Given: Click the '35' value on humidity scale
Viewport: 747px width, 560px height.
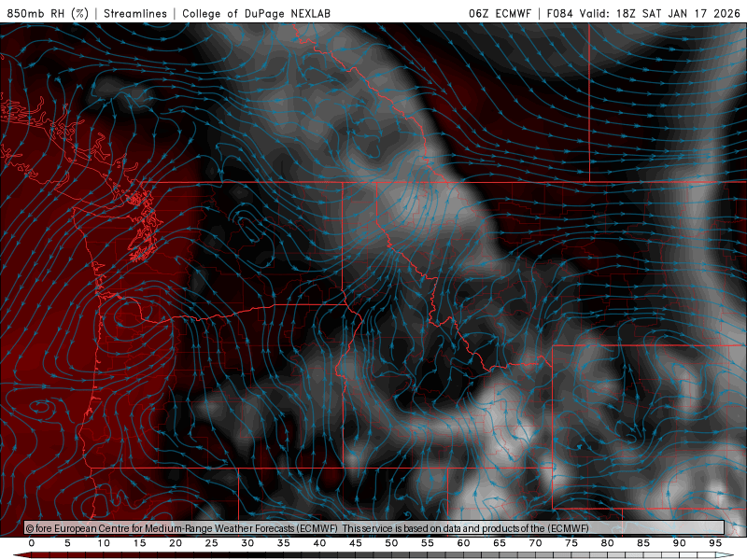Looking at the screenshot, I should click(284, 543).
